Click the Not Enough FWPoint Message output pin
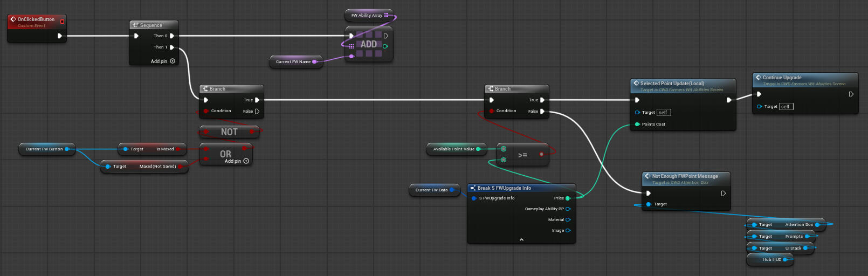 (724, 194)
